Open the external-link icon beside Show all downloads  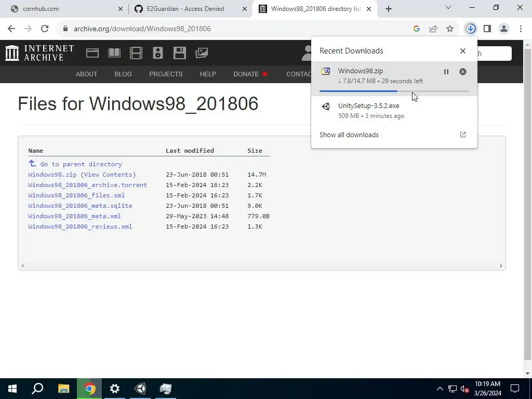pos(463,135)
